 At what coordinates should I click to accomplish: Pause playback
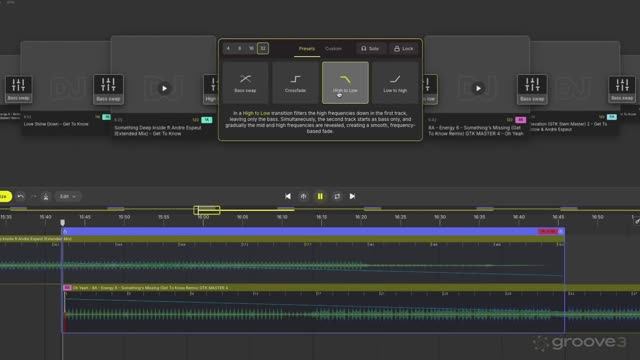(x=320, y=196)
